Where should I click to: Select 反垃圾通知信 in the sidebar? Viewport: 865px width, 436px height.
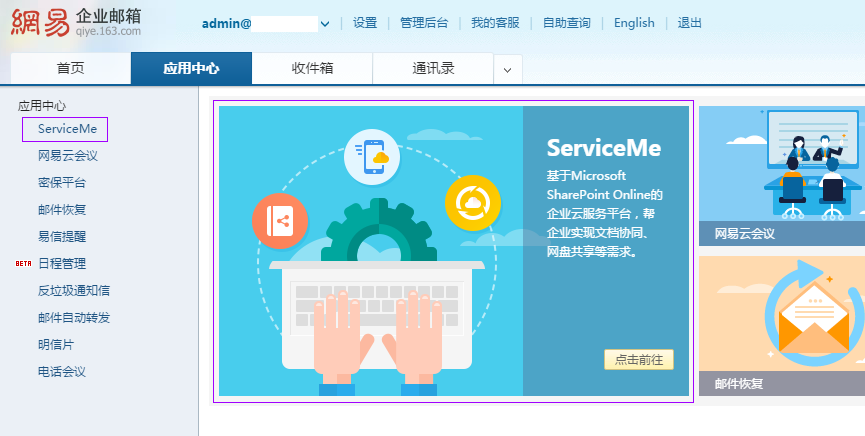point(74,291)
